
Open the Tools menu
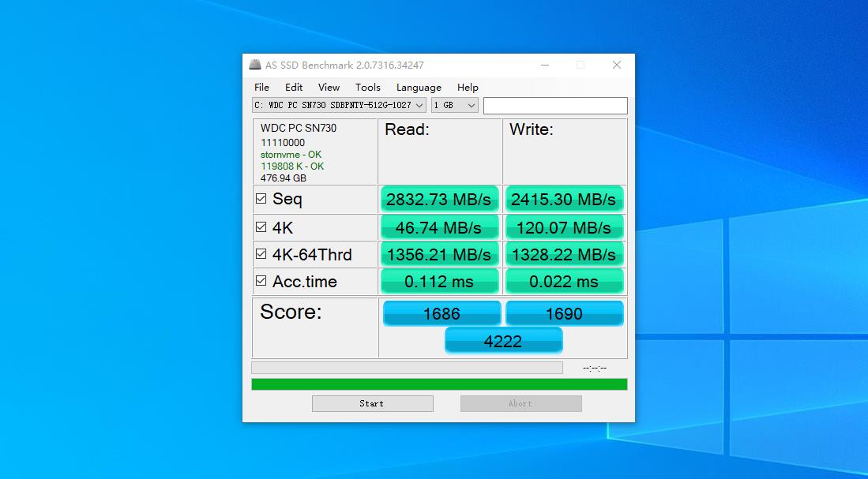367,88
